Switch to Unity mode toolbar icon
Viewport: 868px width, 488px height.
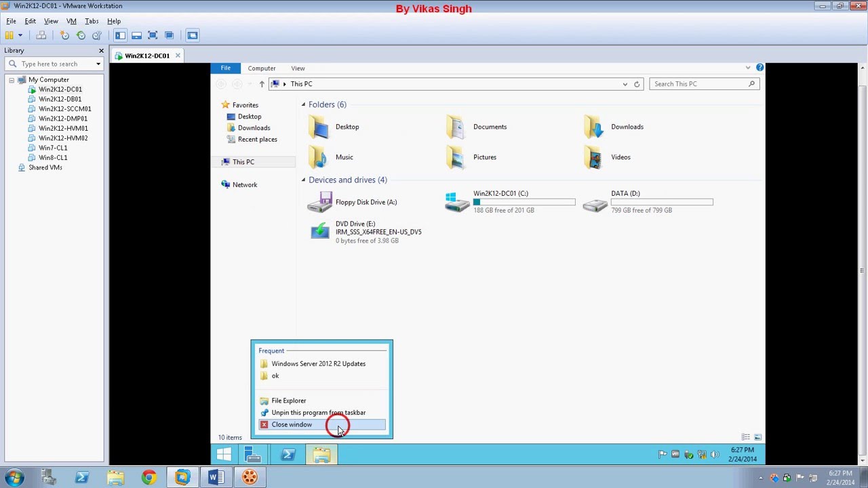click(169, 35)
